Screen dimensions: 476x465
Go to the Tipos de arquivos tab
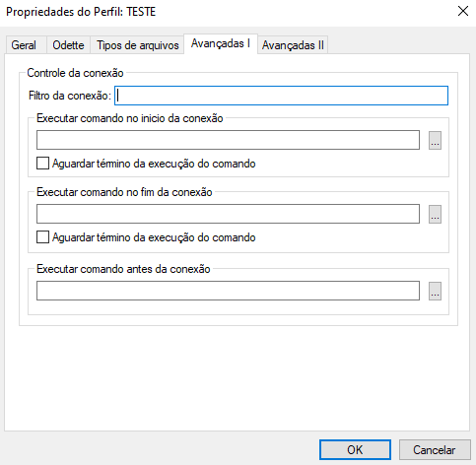click(x=137, y=45)
